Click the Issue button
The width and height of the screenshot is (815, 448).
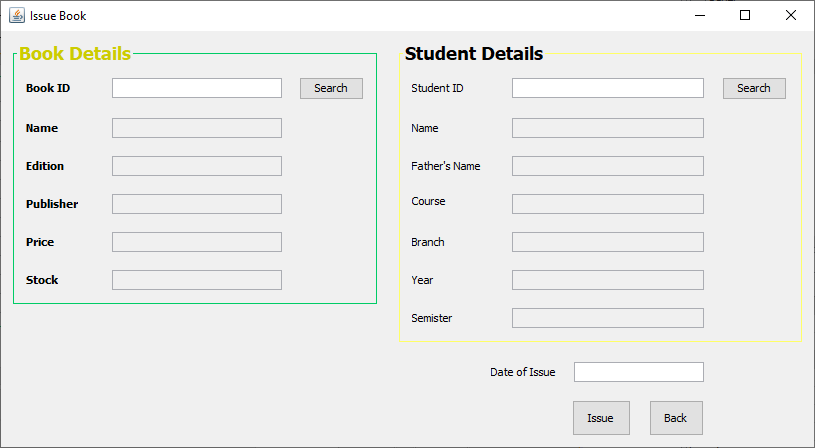coord(600,418)
